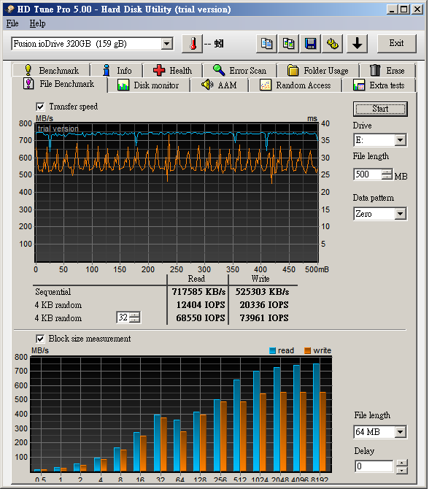Viewport: 448px width, 489px height.
Task: Open the Info tab
Action: coord(117,71)
